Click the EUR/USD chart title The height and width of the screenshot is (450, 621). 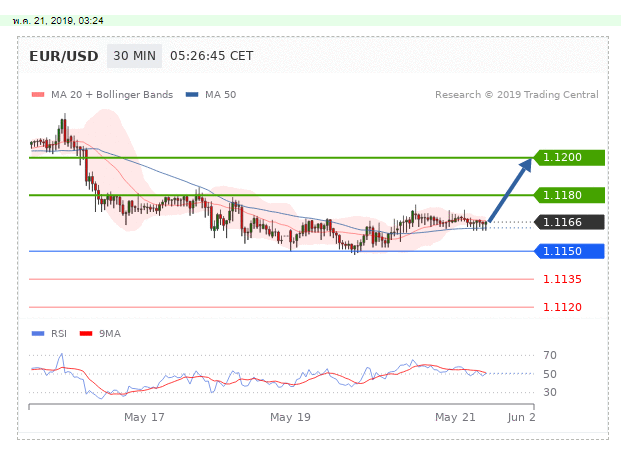[x=64, y=56]
